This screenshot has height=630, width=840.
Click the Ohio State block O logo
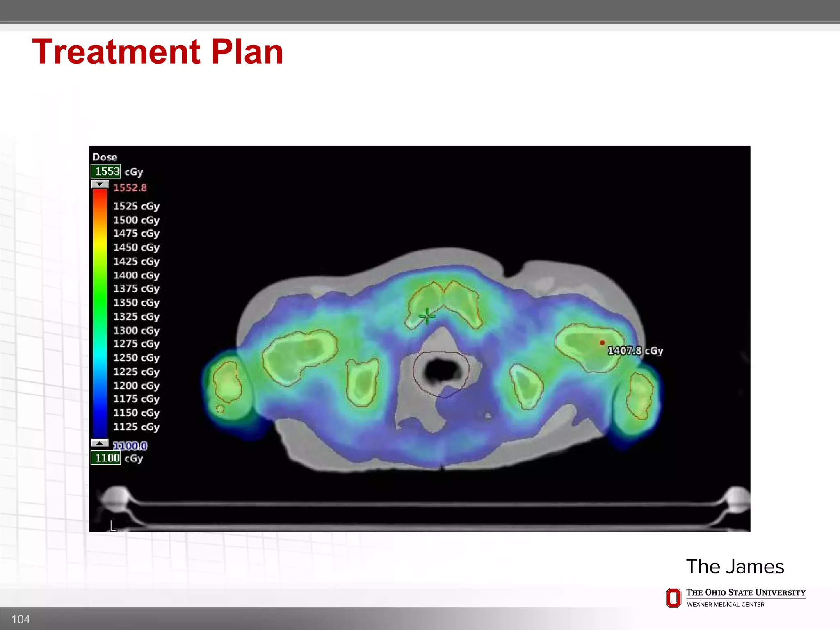pos(673,598)
